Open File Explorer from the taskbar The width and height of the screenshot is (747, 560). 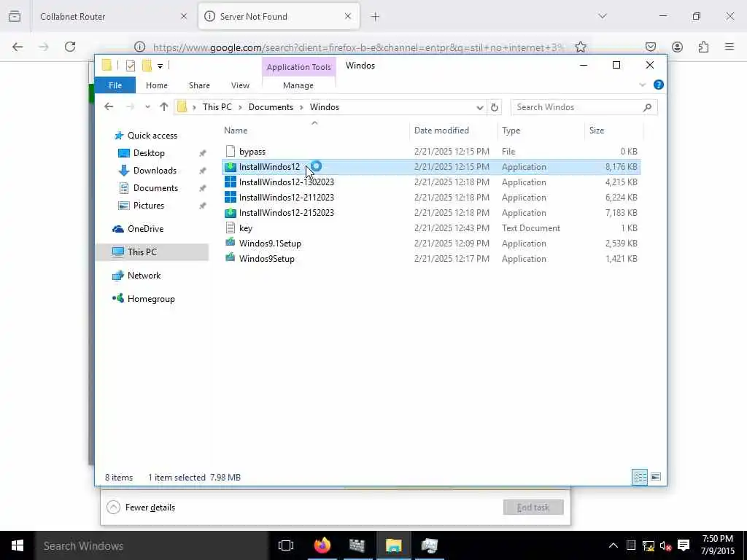pyautogui.click(x=393, y=545)
